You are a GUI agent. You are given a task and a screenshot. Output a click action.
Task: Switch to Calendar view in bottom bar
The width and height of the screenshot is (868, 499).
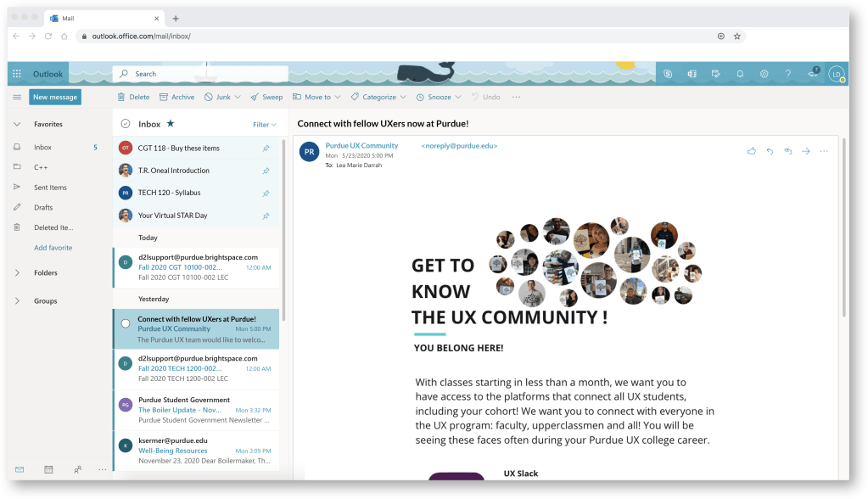(x=48, y=469)
